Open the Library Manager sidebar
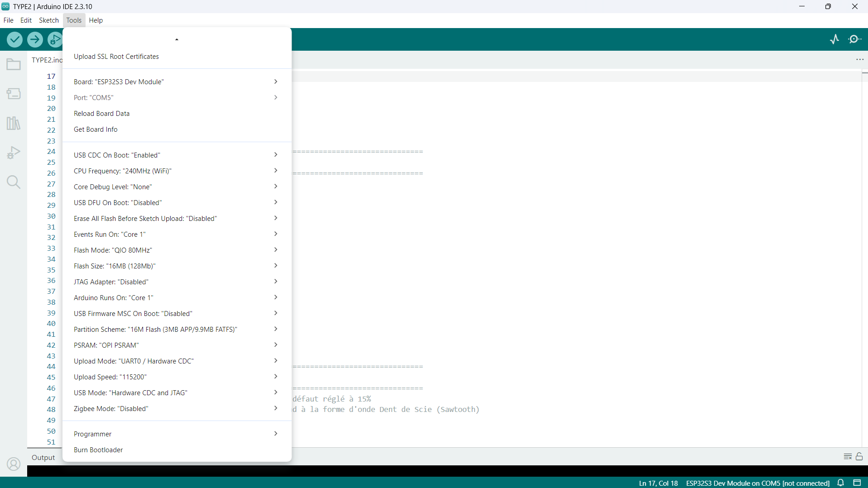 click(14, 123)
